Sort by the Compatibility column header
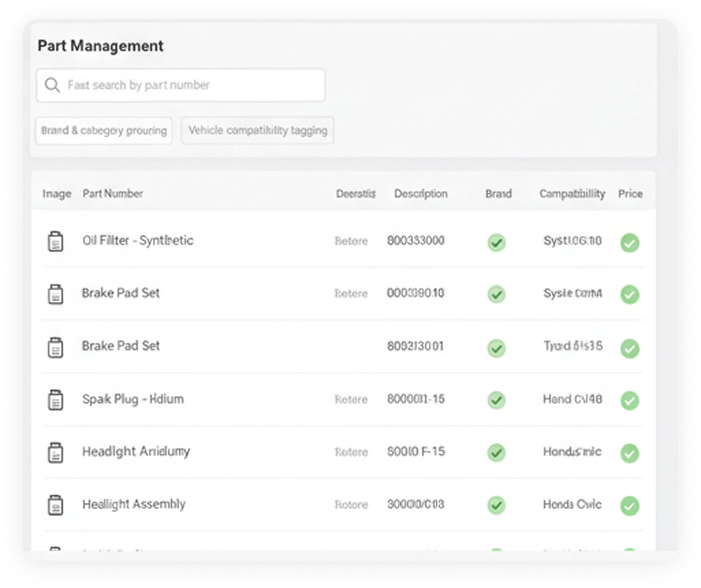The width and height of the screenshot is (701, 588). tap(572, 194)
